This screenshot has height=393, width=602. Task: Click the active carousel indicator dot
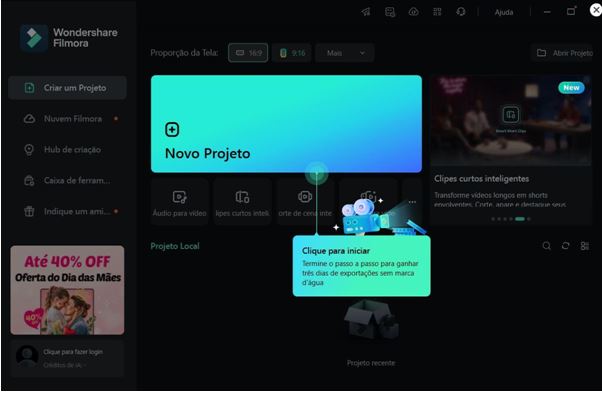click(520, 219)
